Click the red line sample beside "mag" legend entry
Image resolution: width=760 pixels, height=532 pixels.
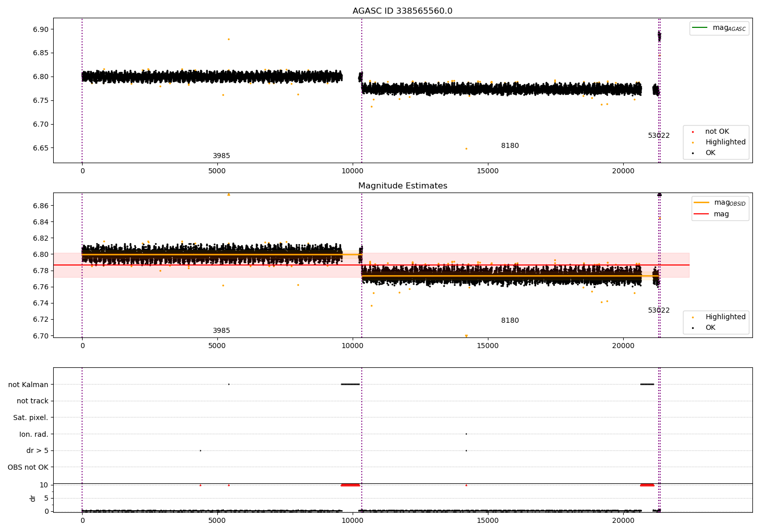point(701,214)
